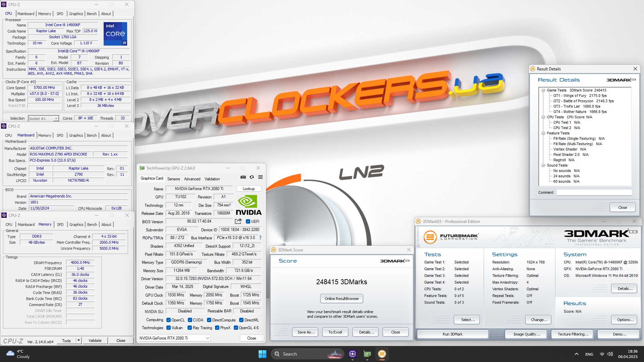Take a GPU-Z screenshot with the camera icon
This screenshot has width=644, height=362.
243,177
